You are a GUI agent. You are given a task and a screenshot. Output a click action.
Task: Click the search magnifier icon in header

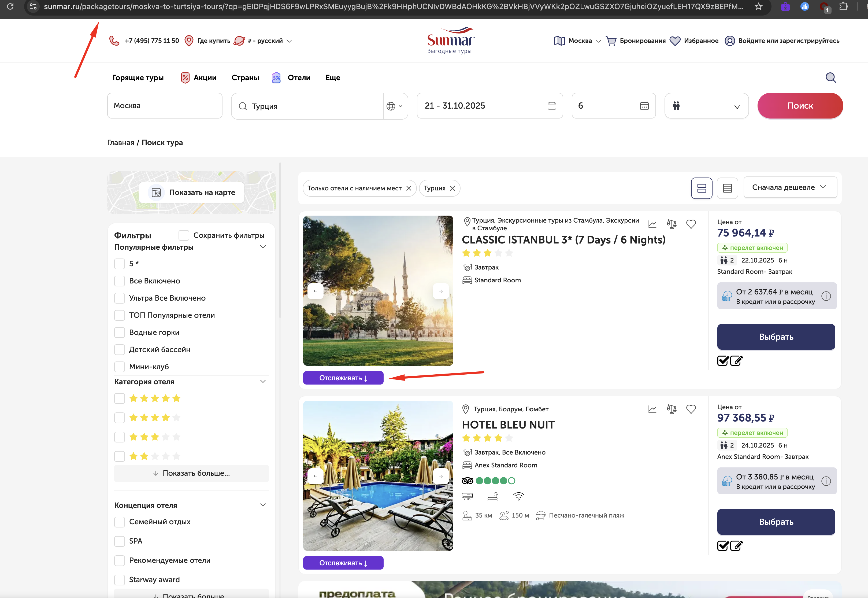830,77
